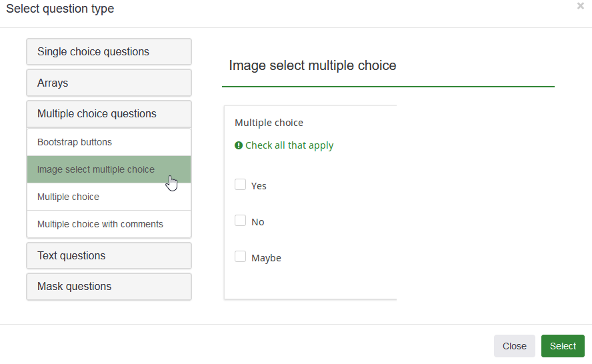592x364 pixels.
Task: Collapse Multiple choice questions section
Action: [109, 114]
